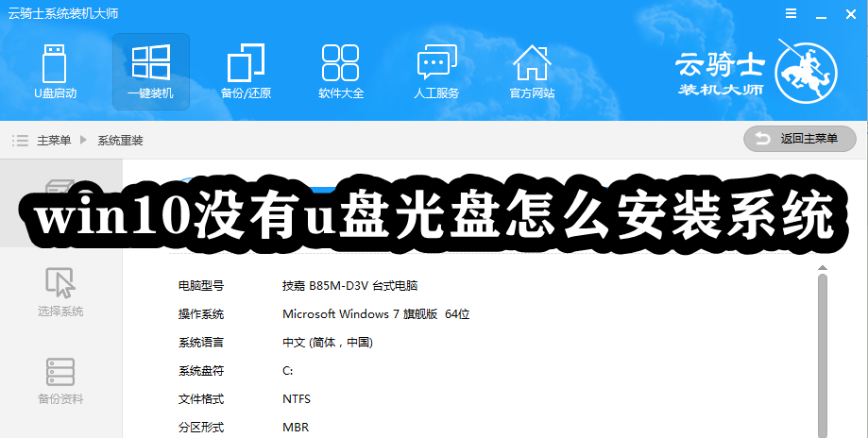868x438 pixels.
Task: Go to 主菜单 breadcrumb
Action: pos(54,141)
